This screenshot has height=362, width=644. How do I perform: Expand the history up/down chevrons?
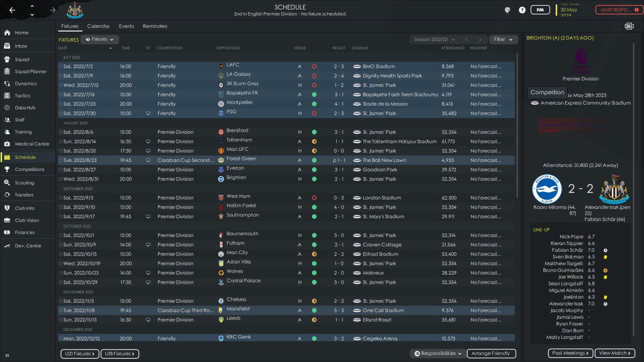click(x=32, y=10)
